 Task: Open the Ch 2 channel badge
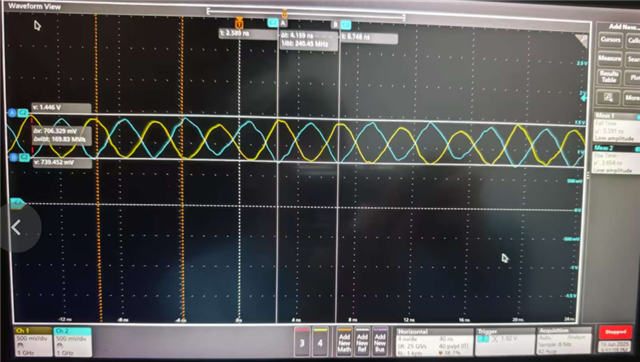click(x=72, y=342)
